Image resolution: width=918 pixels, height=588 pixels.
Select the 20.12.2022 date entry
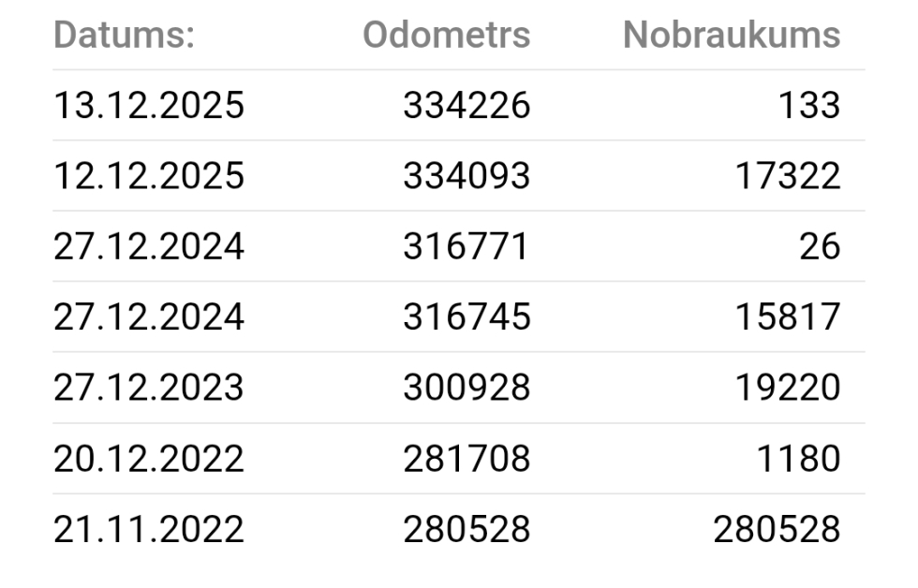point(148,459)
